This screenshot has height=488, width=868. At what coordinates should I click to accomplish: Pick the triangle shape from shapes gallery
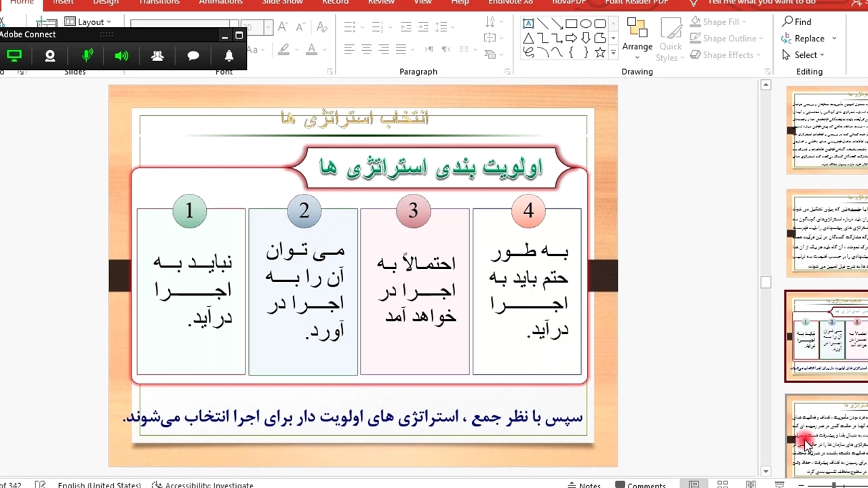point(528,38)
